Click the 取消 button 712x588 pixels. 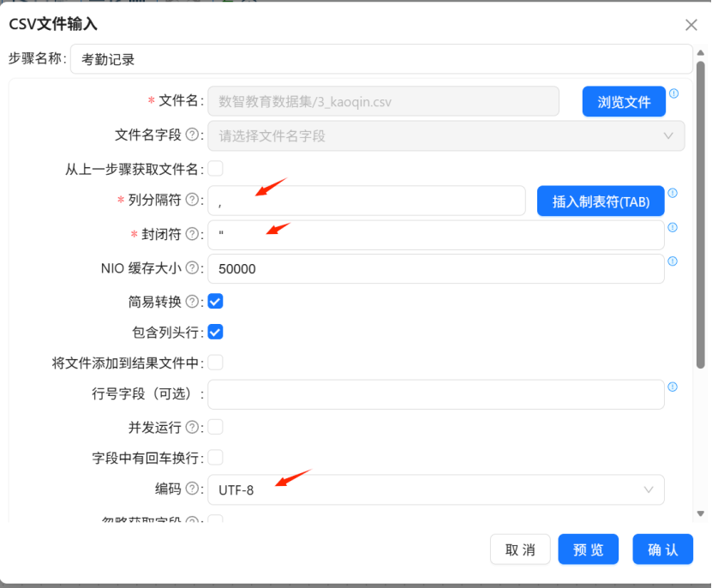pos(520,549)
